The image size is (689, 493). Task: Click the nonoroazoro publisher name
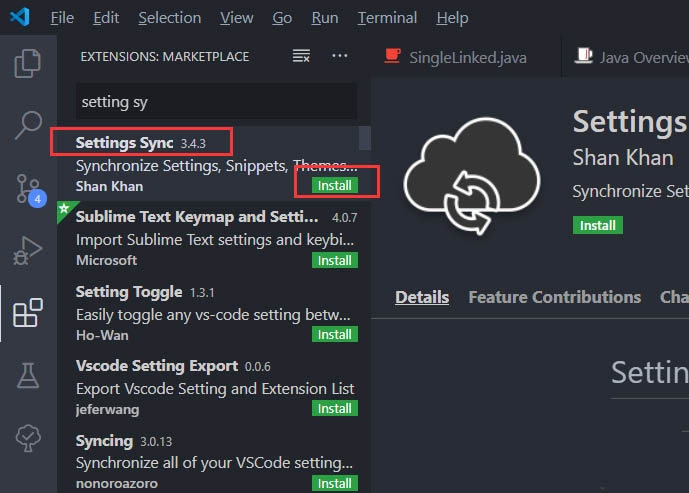[117, 483]
